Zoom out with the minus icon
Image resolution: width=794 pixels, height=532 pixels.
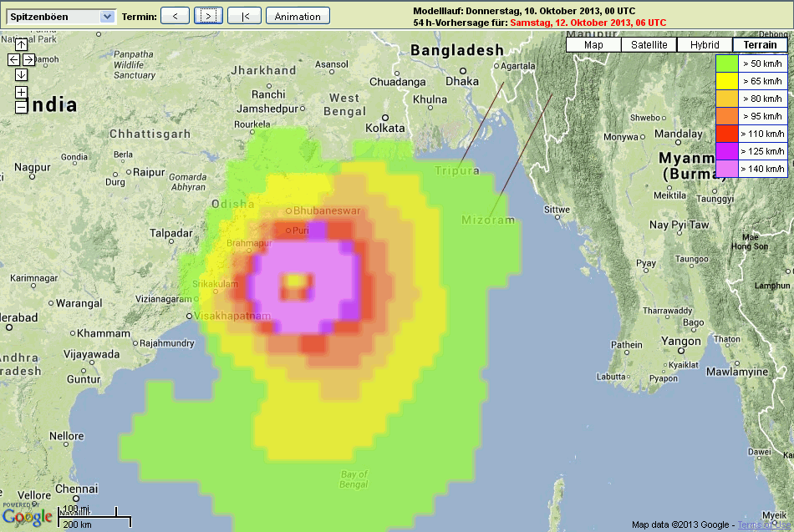pos(21,107)
